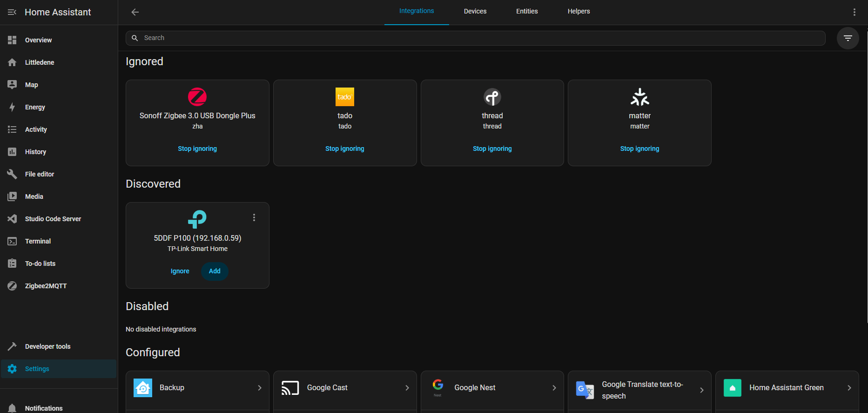Click the History chart icon
The height and width of the screenshot is (413, 868).
point(12,152)
